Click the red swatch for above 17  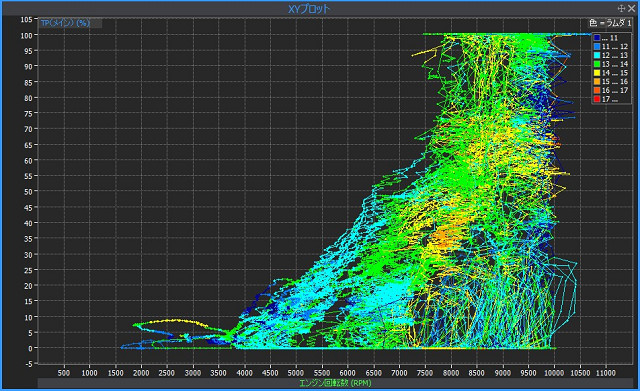pyautogui.click(x=597, y=99)
